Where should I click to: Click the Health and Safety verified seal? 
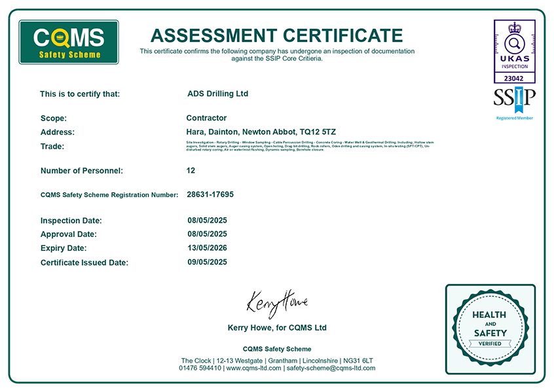(489, 326)
